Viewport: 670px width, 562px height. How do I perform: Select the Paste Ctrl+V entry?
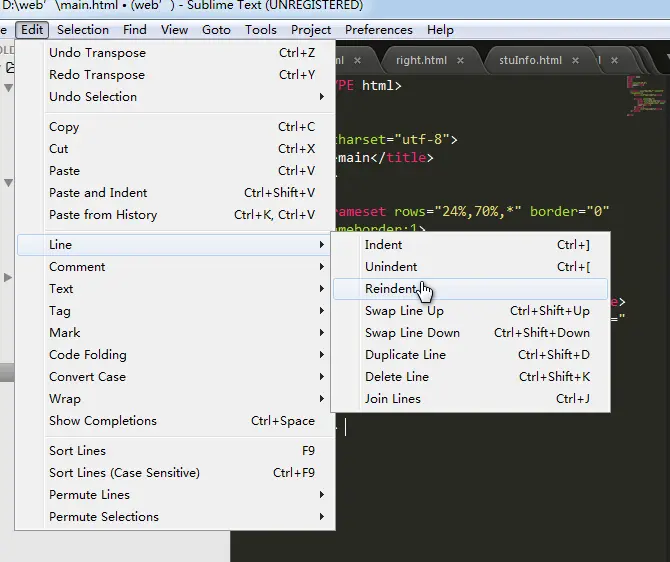tap(175, 171)
